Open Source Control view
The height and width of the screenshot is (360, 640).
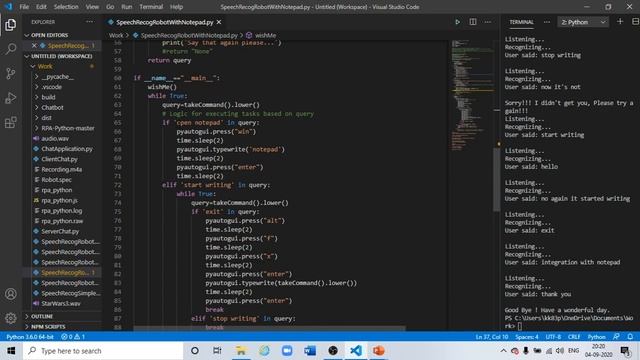pos(11,73)
